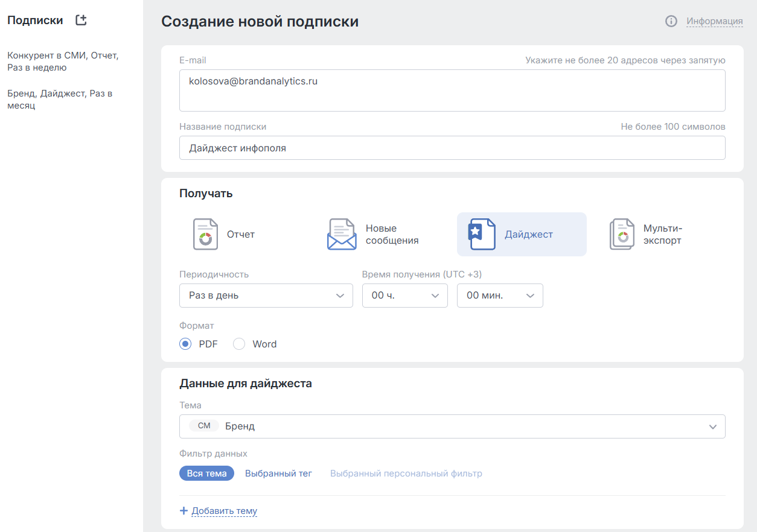This screenshot has height=532, width=757.
Task: Open the Периодичность dropdown
Action: tap(266, 296)
